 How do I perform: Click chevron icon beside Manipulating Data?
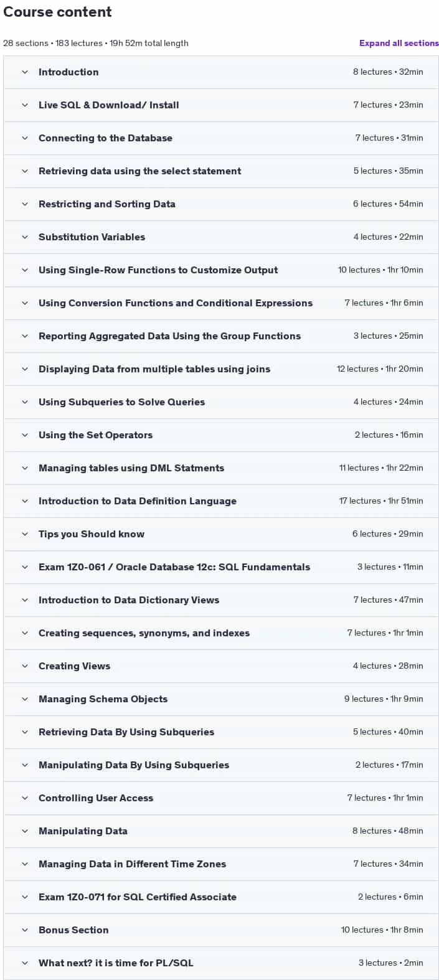click(25, 831)
